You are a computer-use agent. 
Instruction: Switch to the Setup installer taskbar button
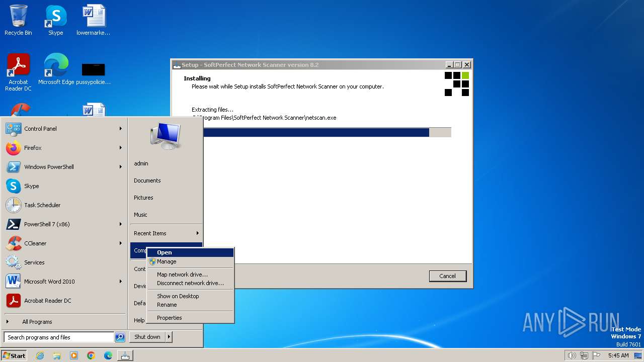(125, 355)
